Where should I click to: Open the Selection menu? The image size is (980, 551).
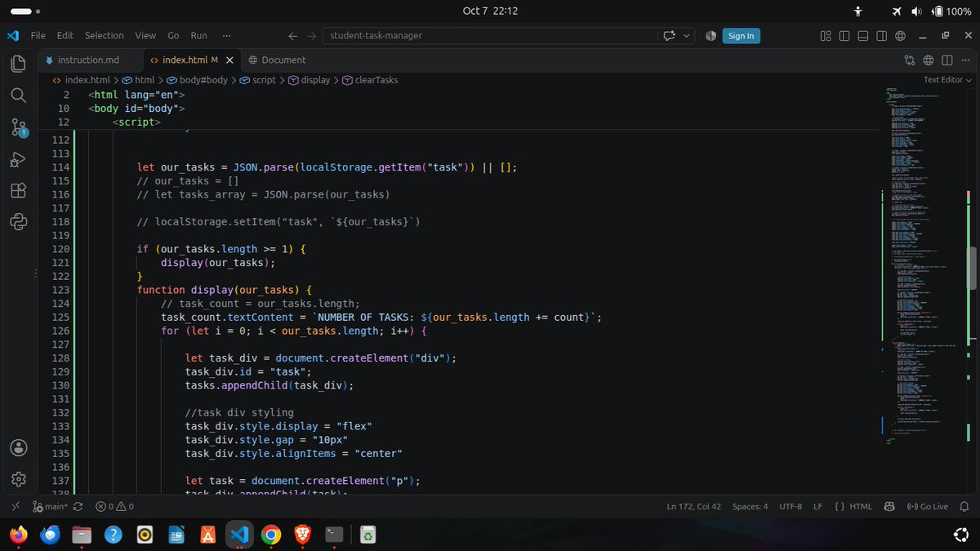pyautogui.click(x=105, y=36)
